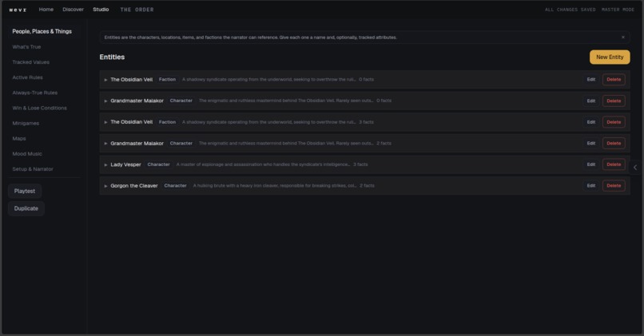Click Lady Vesper's espionage description text
Image resolution: width=644 pixels, height=336 pixels.
[x=263, y=164]
